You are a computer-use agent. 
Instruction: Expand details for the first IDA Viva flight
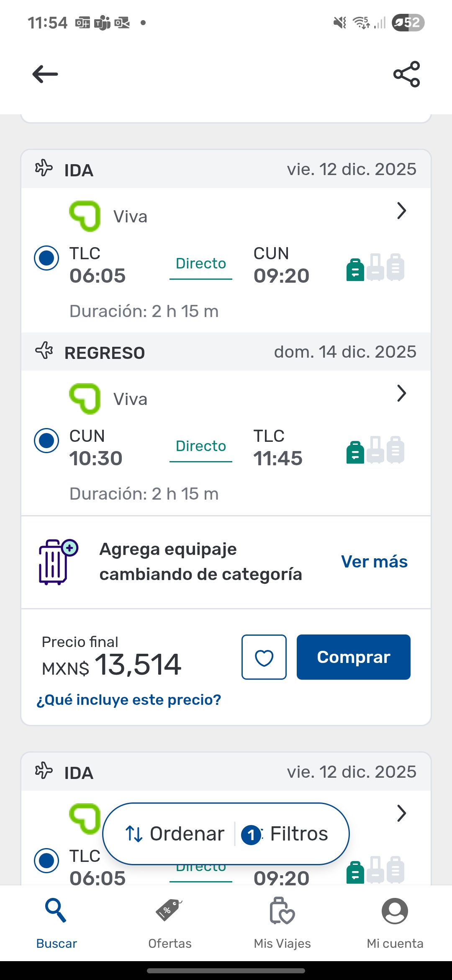401,211
